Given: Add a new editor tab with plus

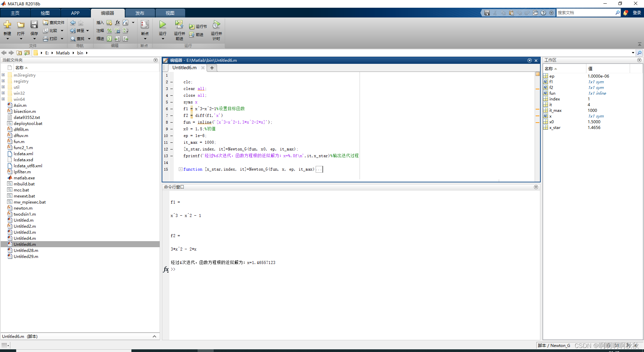Looking at the screenshot, I should (x=212, y=68).
